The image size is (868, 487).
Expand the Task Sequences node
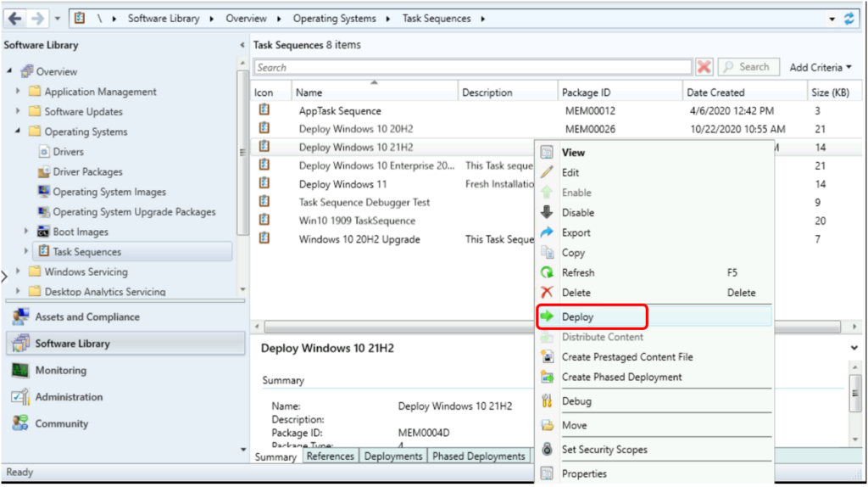[26, 251]
